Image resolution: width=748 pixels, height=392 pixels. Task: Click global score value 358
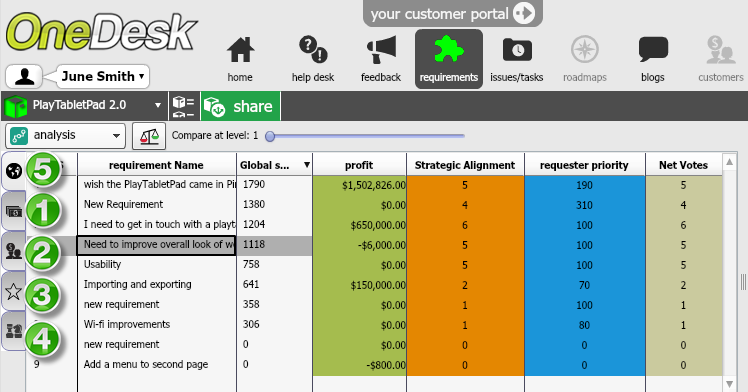click(x=251, y=304)
